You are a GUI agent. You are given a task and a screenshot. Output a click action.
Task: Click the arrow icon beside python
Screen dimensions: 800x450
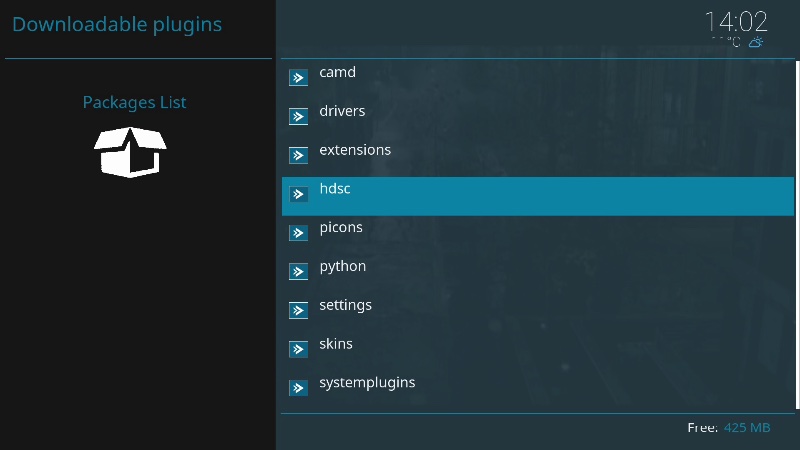click(x=298, y=272)
